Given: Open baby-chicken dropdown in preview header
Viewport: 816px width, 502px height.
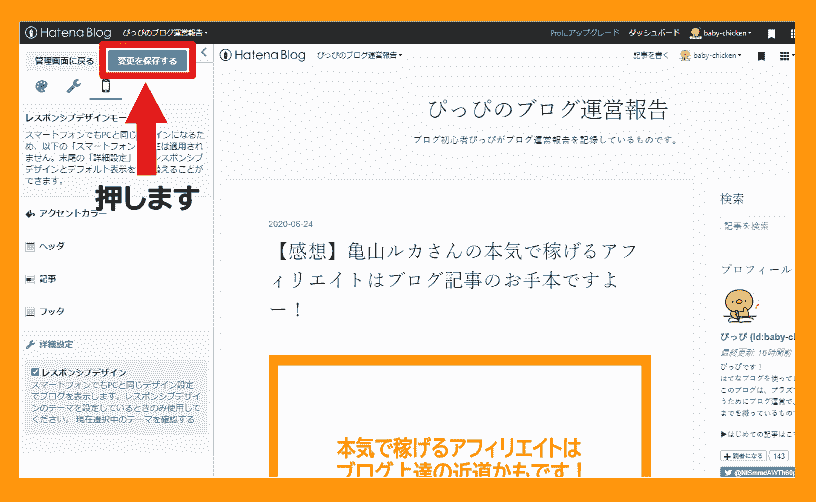Looking at the screenshot, I should (717, 55).
